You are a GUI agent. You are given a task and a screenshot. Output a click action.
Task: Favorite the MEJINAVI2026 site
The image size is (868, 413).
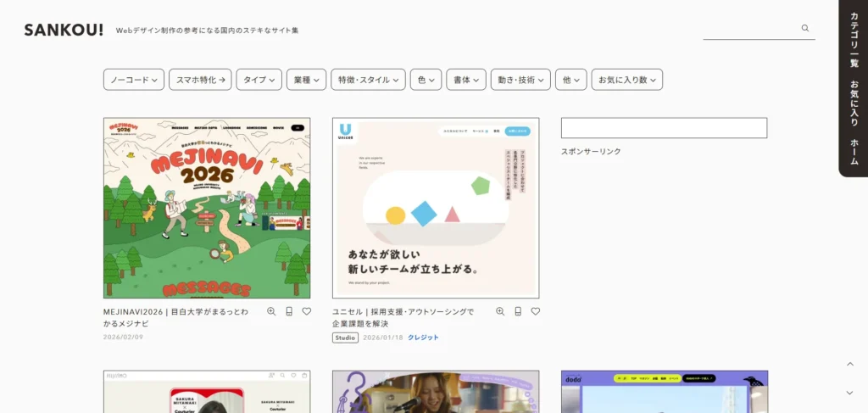click(x=307, y=312)
